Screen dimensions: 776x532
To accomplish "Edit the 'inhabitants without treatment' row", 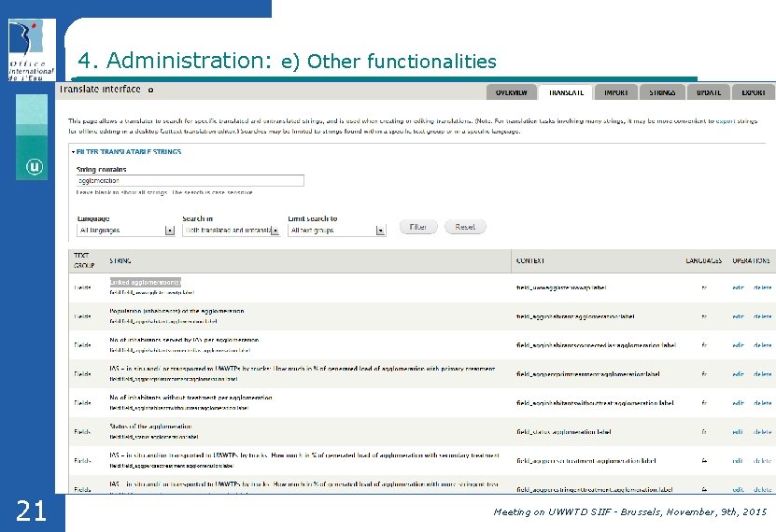I will point(738,403).
